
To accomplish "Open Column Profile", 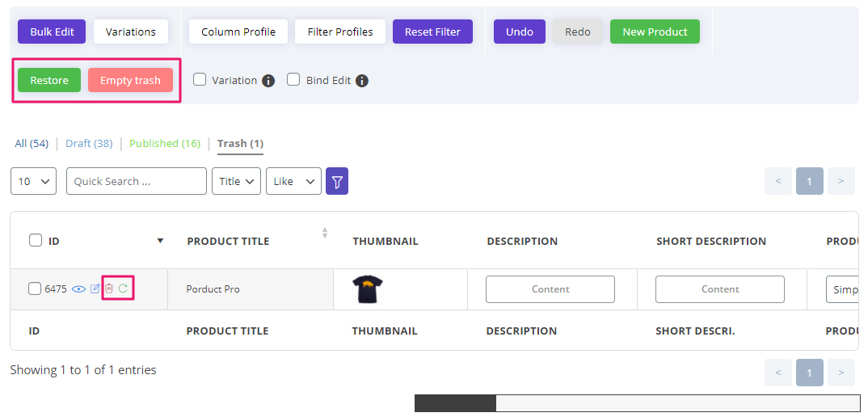I will point(238,32).
